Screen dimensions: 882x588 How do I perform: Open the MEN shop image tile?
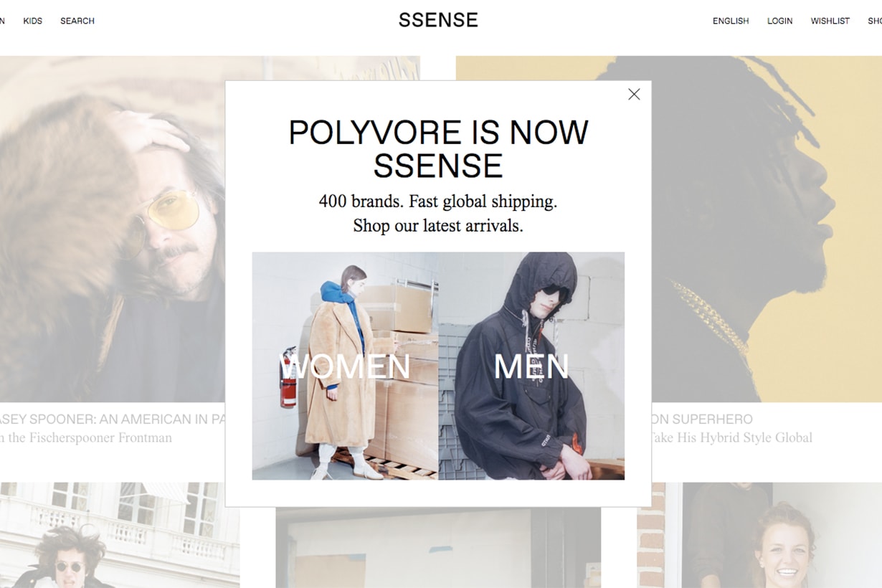point(531,366)
